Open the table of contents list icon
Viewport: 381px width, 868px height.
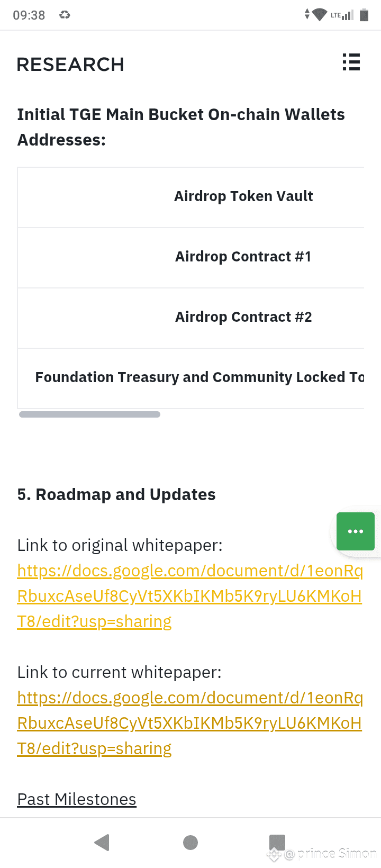[351, 62]
